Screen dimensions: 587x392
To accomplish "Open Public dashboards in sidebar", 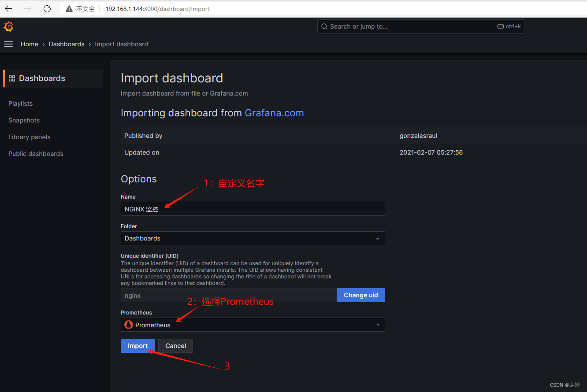I will 36,154.
